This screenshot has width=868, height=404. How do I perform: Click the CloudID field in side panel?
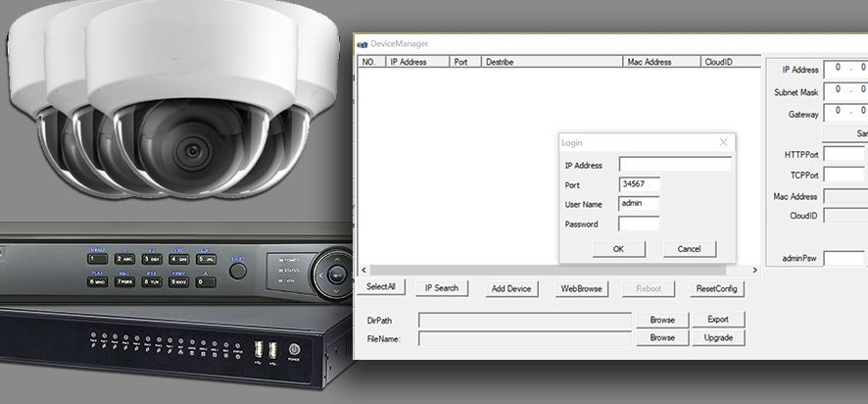click(x=845, y=216)
